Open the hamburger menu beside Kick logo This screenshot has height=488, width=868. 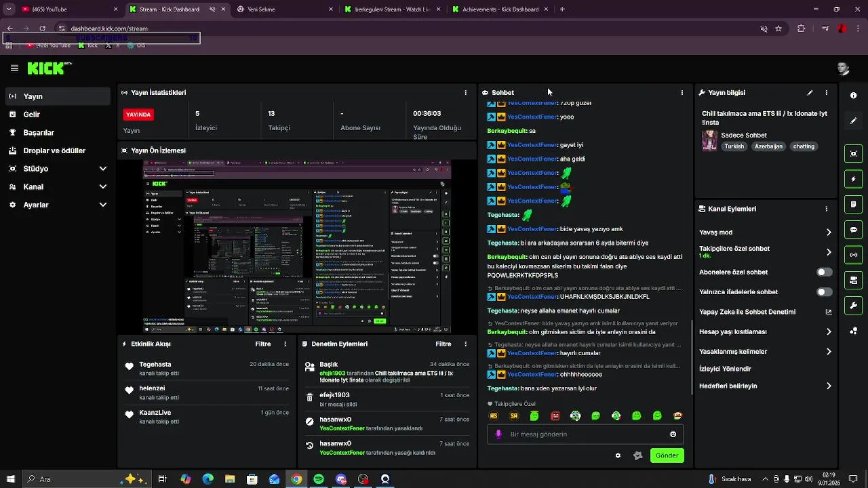(14, 68)
